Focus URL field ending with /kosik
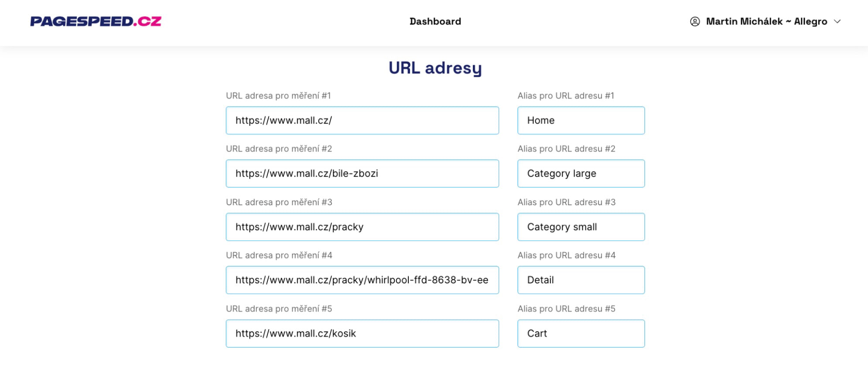 pyautogui.click(x=362, y=333)
